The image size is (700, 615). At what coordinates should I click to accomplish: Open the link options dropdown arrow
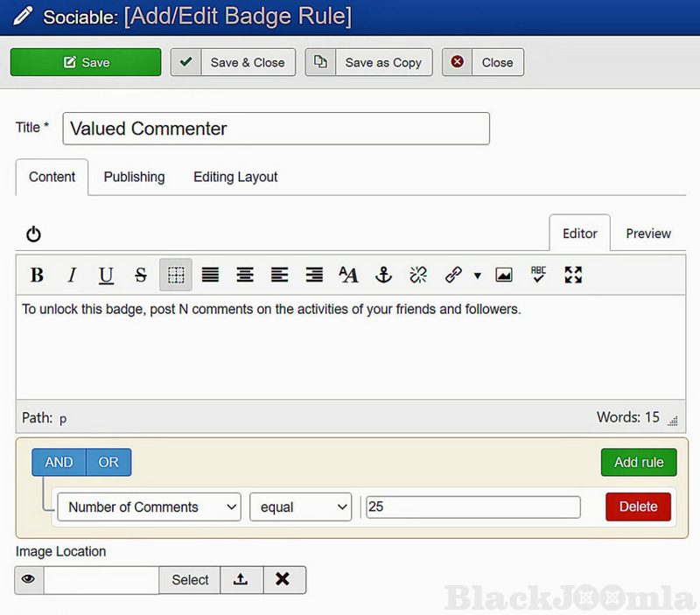coord(478,276)
